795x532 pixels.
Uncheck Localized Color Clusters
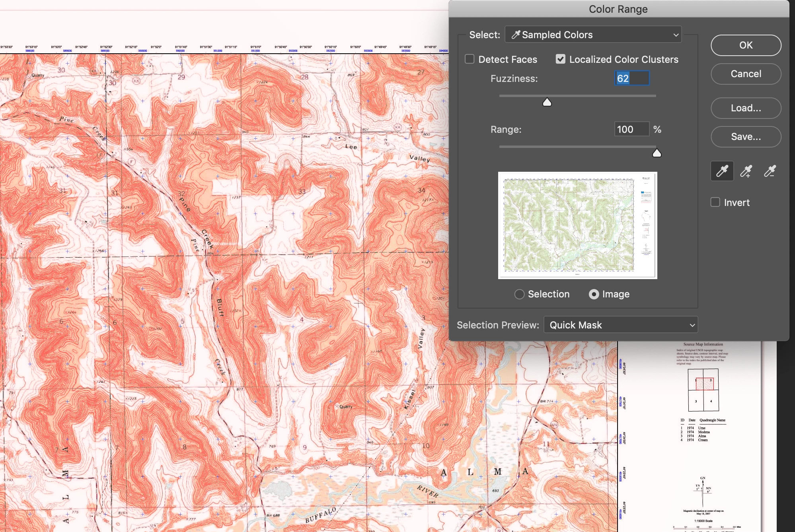[x=561, y=59]
